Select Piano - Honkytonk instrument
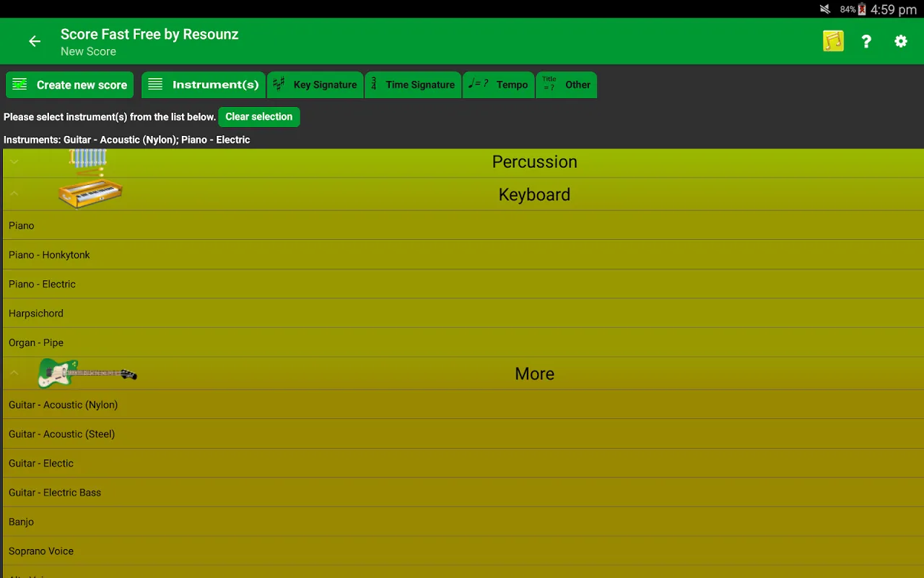Viewport: 924px width, 578px height. 463,255
